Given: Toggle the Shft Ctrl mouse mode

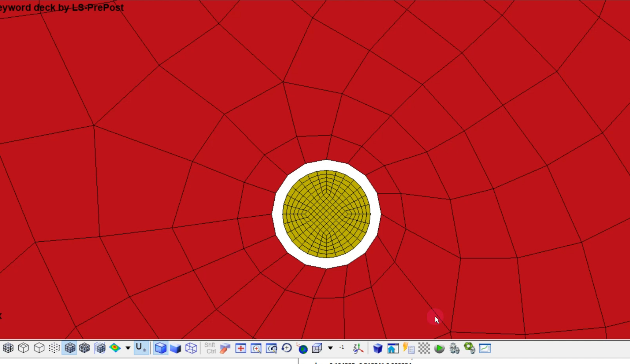Looking at the screenshot, I should (x=210, y=348).
